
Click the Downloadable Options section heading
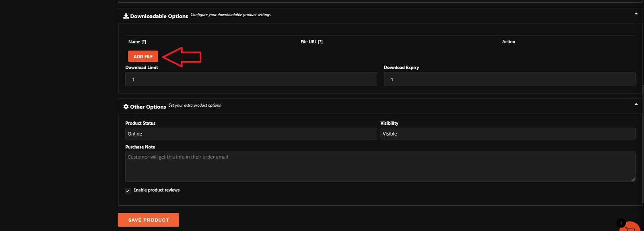159,16
